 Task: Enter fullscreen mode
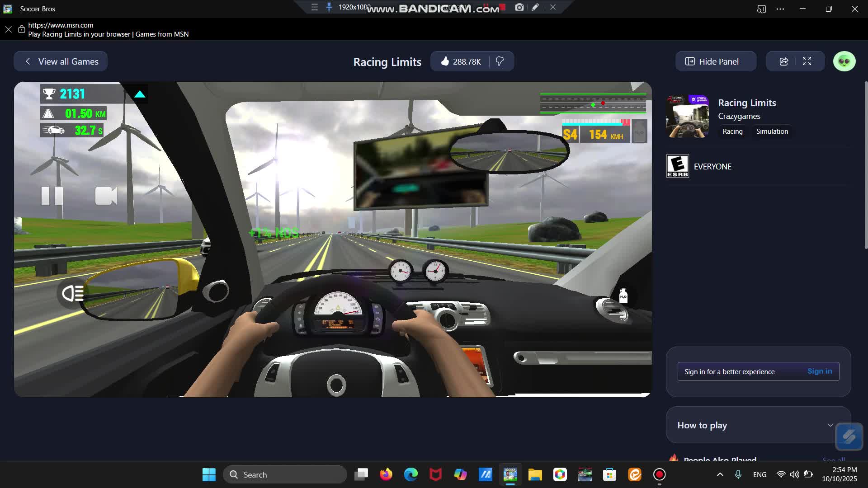point(807,61)
